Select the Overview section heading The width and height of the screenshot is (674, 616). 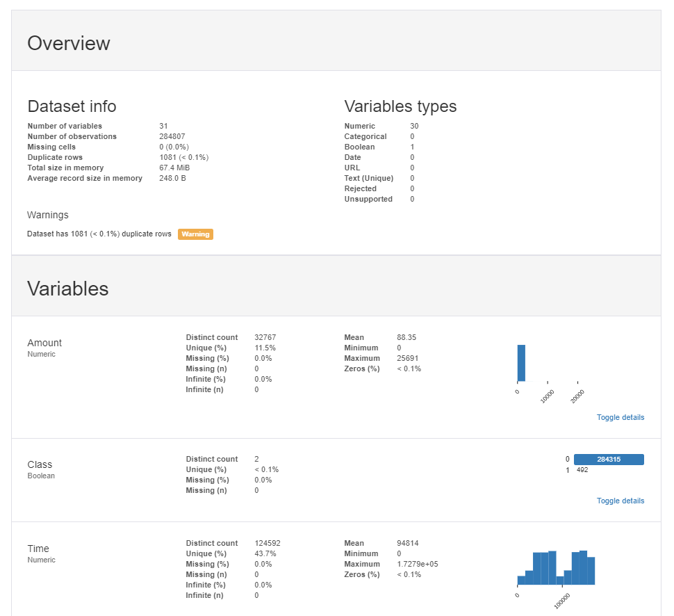click(69, 43)
